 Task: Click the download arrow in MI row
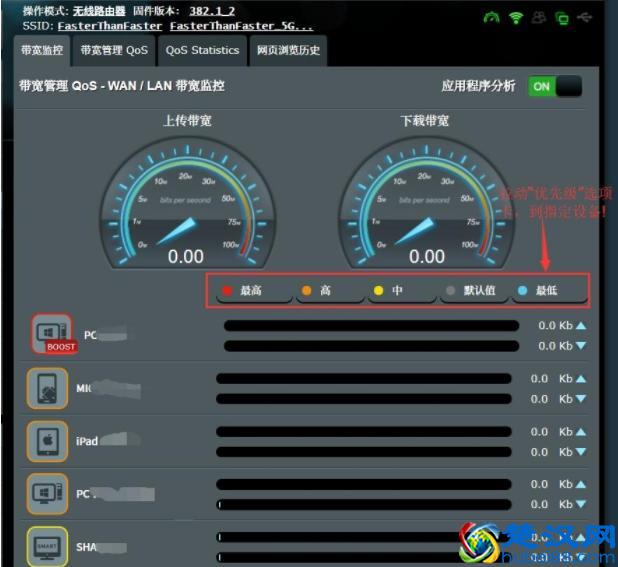(x=581, y=399)
